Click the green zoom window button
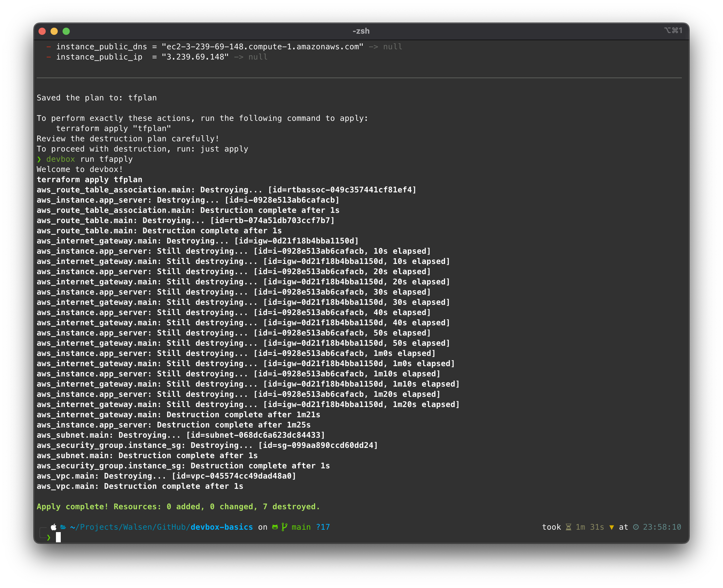 pos(66,31)
